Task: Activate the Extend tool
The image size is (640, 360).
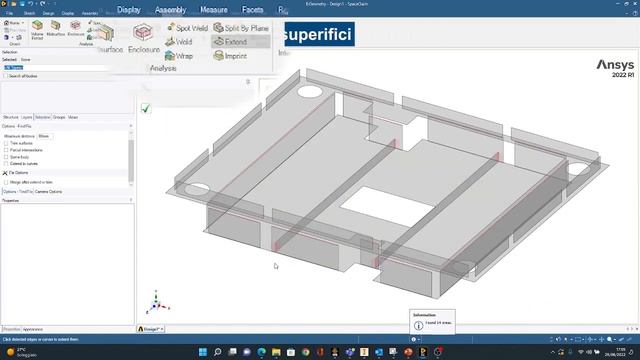Action: (241, 41)
